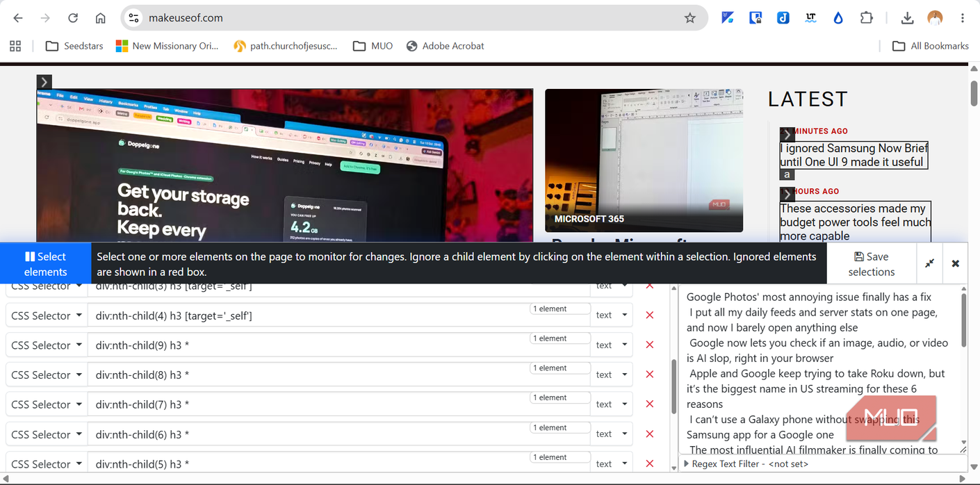
Task: Open CSS Selector dropdown for div:nth-child(7) row
Action: pyautogui.click(x=47, y=404)
